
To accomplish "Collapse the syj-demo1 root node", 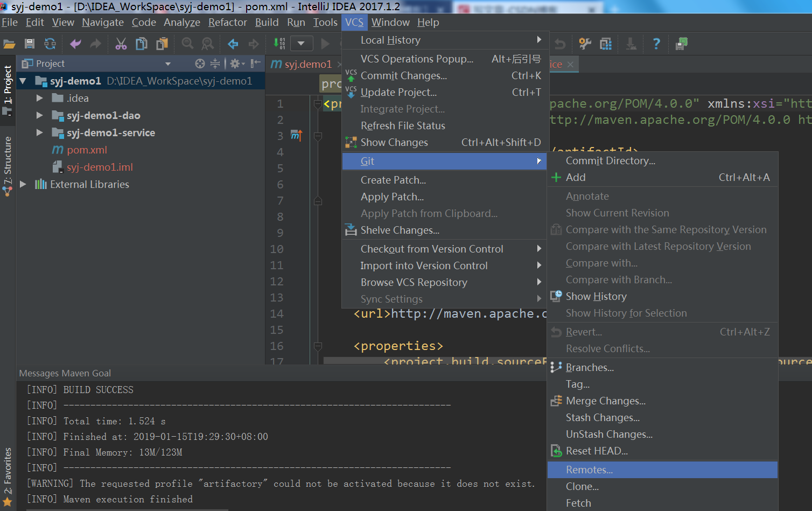I will [x=23, y=81].
